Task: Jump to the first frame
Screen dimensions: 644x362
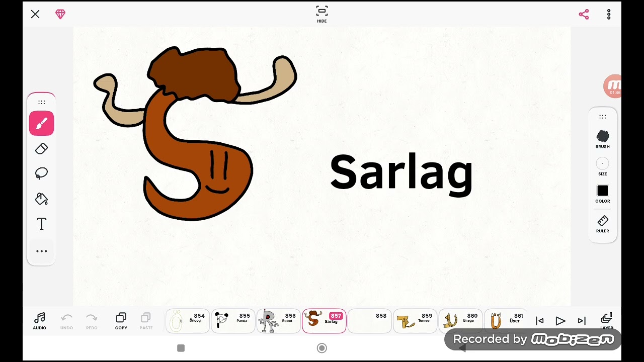Action: (539, 321)
